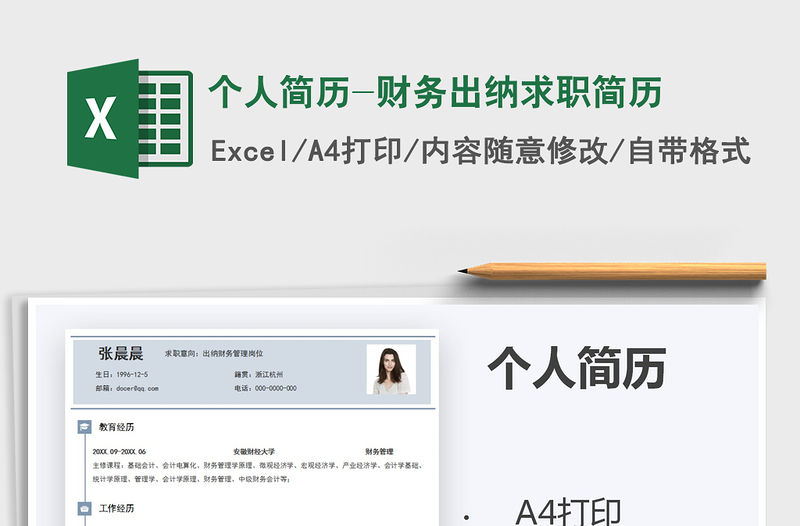Click the phone 电话：000-0000-000
This screenshot has width=800, height=526.
point(265,388)
